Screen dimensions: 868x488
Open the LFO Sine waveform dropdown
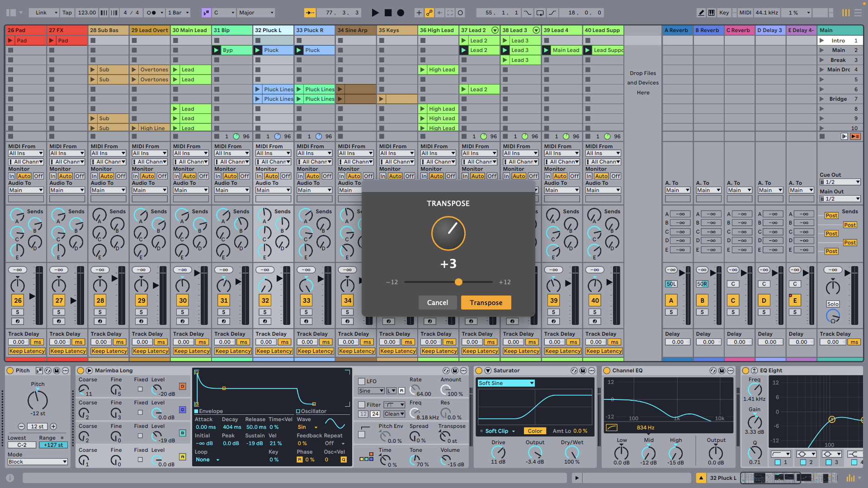click(x=371, y=391)
